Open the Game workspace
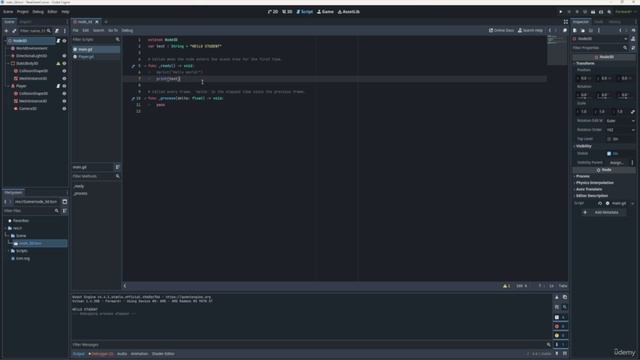Viewport: 640px width, 360px height. [325, 12]
